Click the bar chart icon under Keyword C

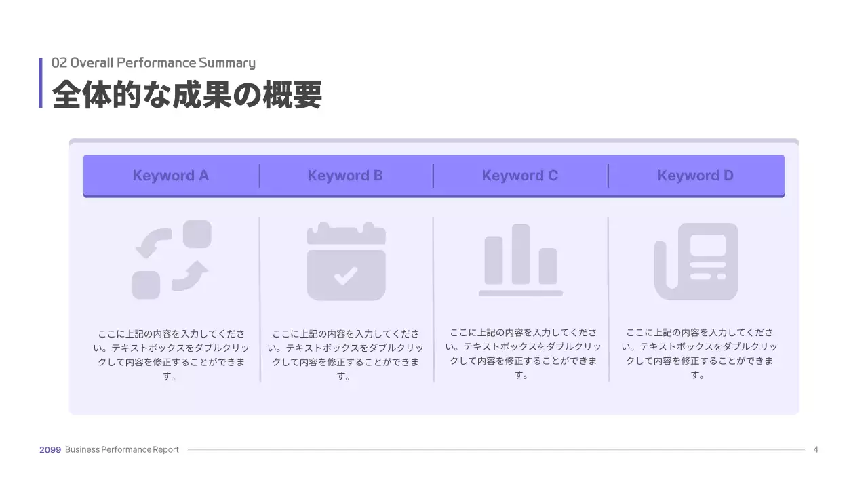coord(520,259)
